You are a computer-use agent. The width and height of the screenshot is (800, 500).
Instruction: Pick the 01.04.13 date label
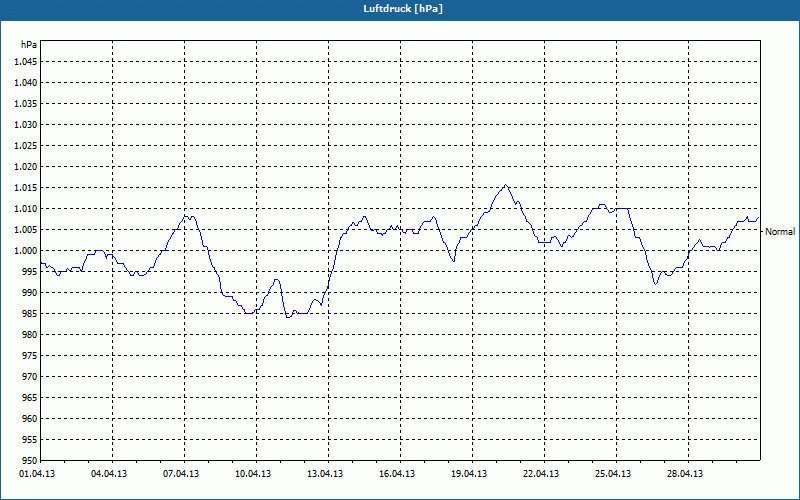[x=37, y=474]
